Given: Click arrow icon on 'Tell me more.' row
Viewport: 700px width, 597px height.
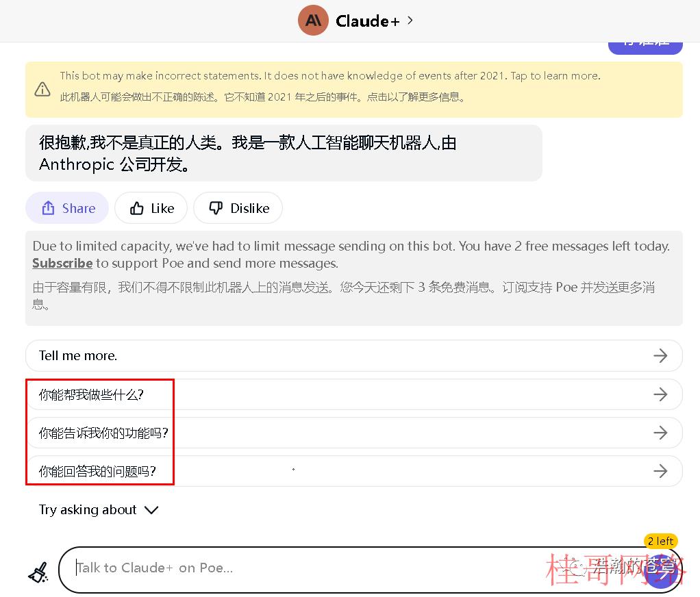Looking at the screenshot, I should (x=660, y=355).
